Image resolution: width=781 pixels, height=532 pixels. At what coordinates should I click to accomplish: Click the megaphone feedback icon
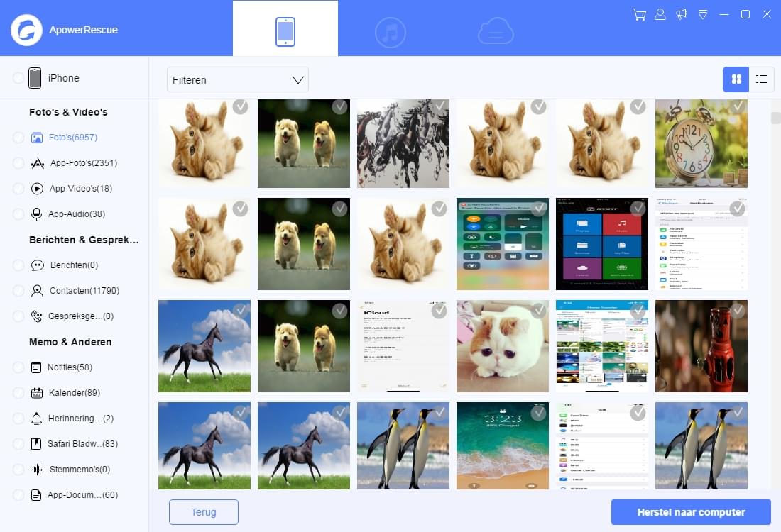pos(682,15)
